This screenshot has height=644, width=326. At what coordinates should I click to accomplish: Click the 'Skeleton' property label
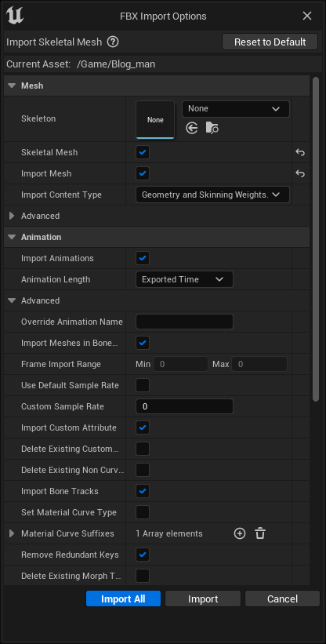(x=38, y=118)
